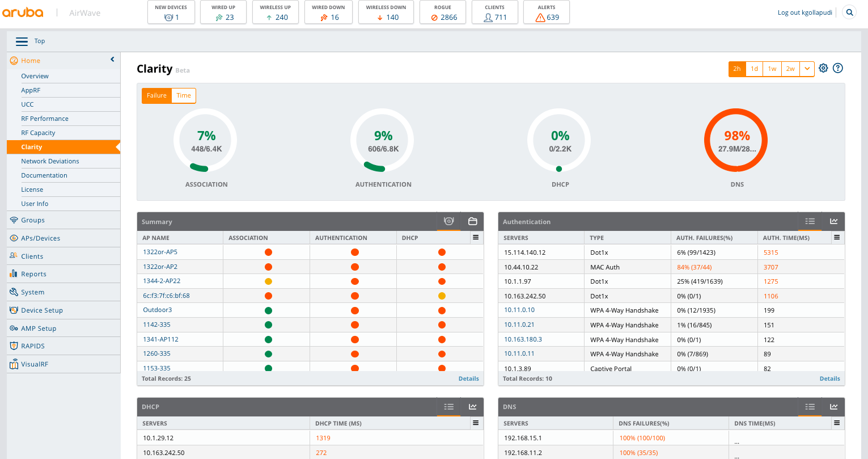
Task: Expand the time range dropdown arrow
Action: (x=807, y=69)
